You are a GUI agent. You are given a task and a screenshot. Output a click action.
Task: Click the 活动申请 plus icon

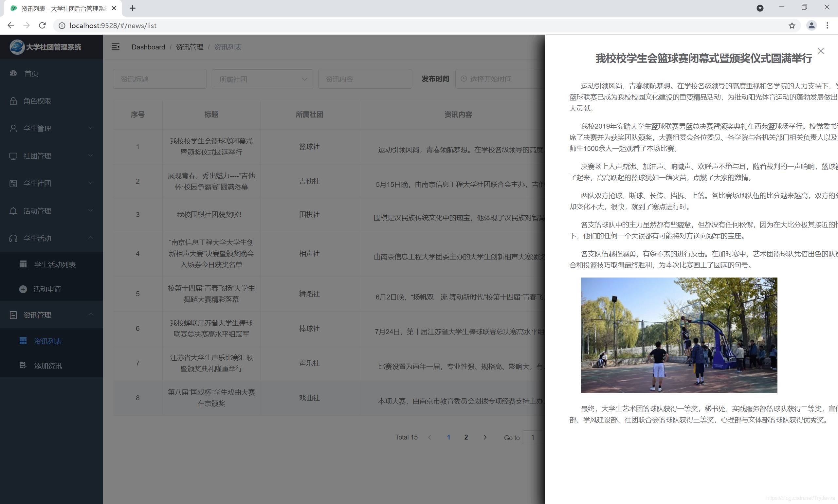(x=23, y=289)
